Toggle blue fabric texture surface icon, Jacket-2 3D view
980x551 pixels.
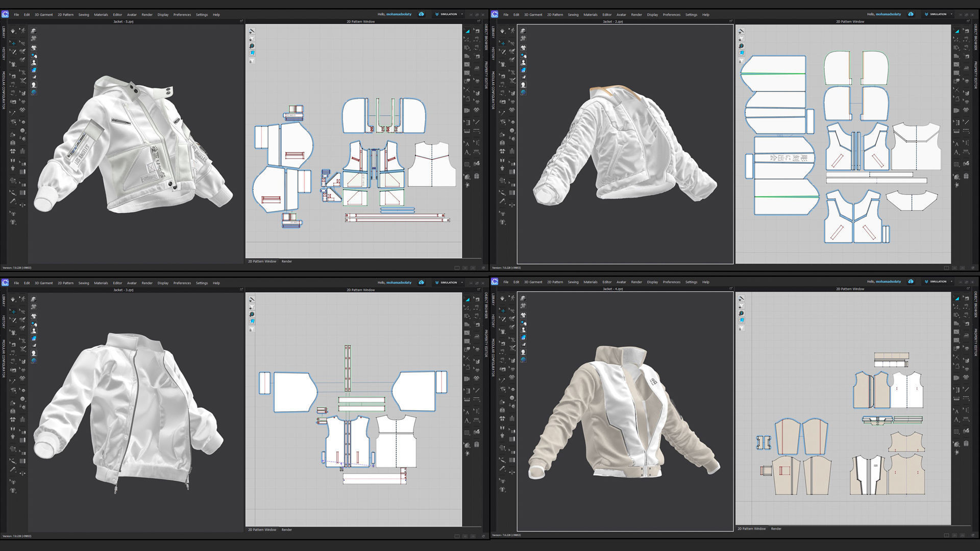[x=523, y=70]
